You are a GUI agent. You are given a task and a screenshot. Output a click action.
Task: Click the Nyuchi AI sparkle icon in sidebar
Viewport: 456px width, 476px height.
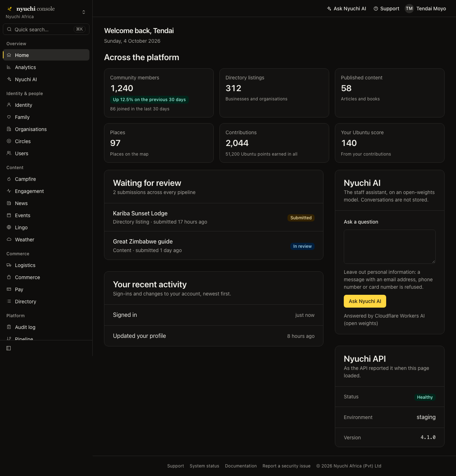pos(9,79)
